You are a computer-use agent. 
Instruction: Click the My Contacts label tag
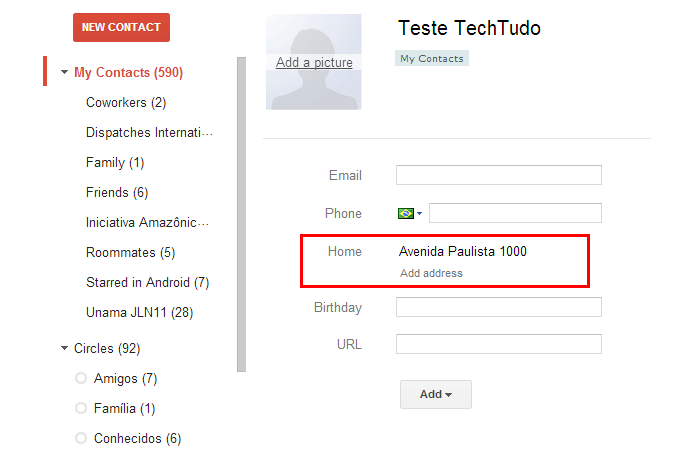[432, 59]
